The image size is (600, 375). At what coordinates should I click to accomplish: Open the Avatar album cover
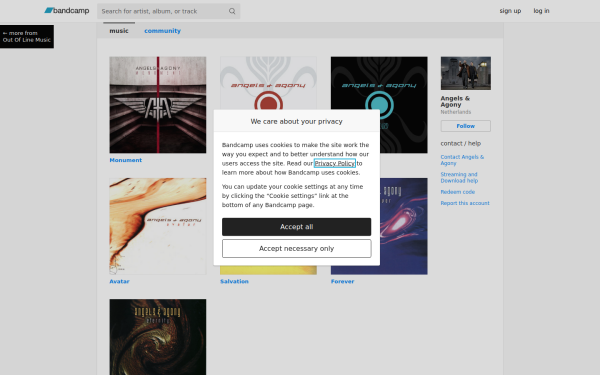(x=158, y=226)
